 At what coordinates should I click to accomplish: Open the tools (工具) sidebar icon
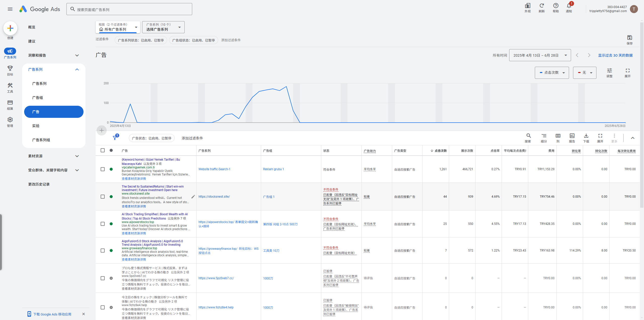click(x=10, y=86)
